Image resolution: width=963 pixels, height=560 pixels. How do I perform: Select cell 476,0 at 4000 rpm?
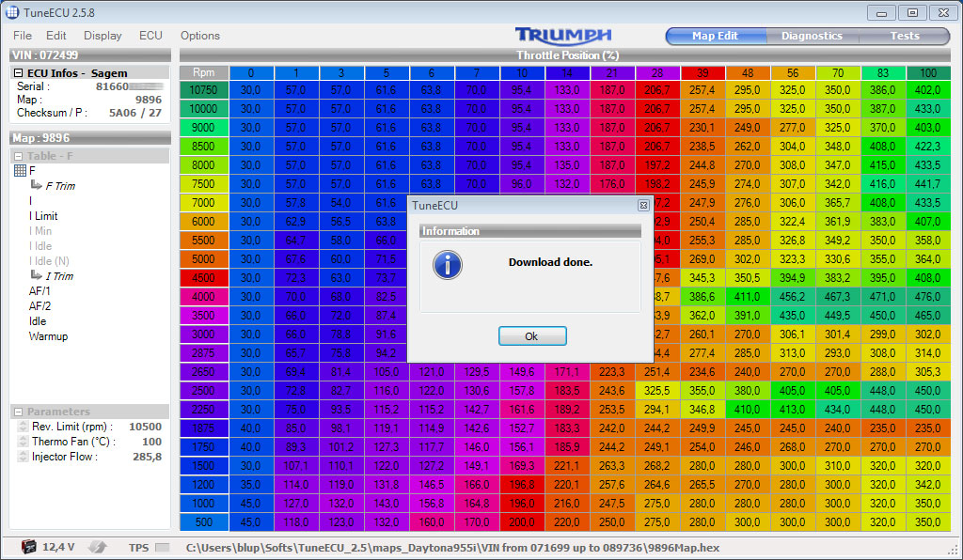click(x=928, y=296)
